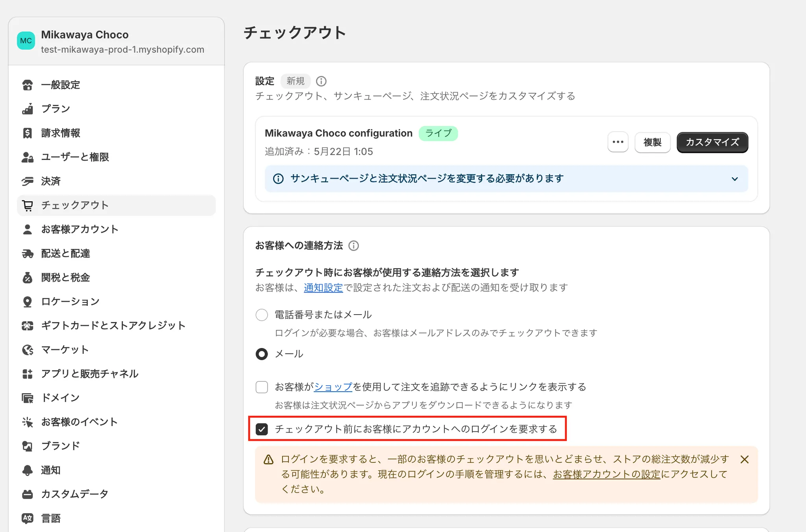This screenshot has height=532, width=806.
Task: Click the info icon next to お客様への連絡方法
Action: [353, 246]
